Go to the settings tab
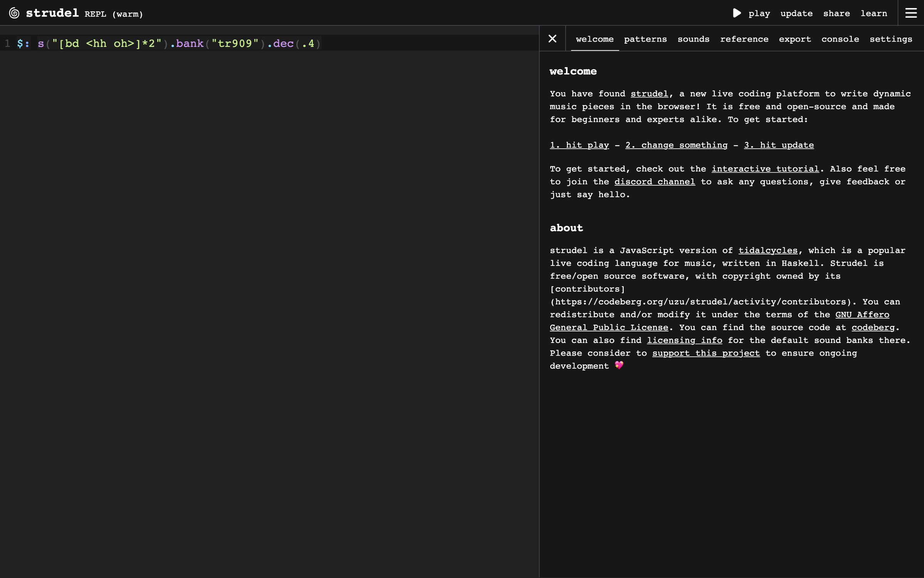 (891, 39)
